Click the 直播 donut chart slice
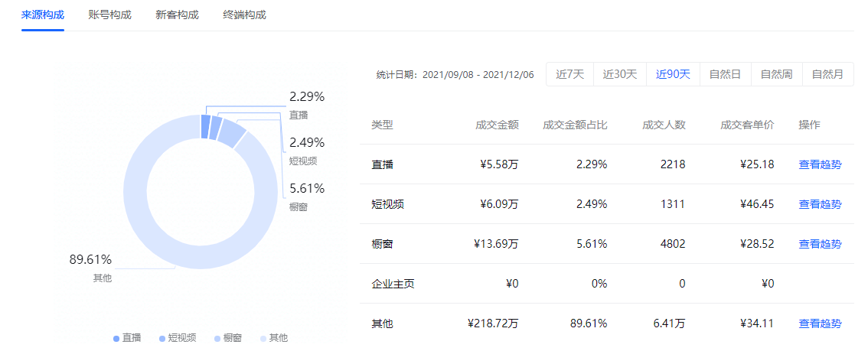 click(x=205, y=127)
